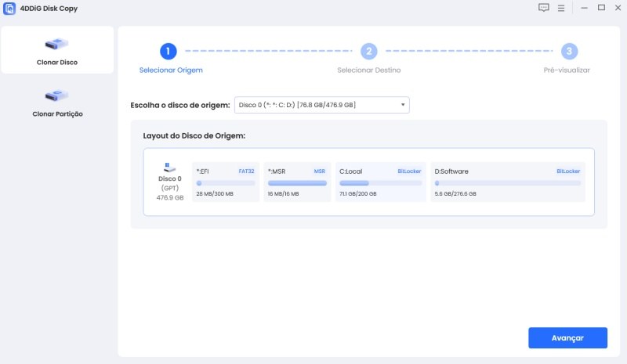Open the source disk dropdown
627x364 pixels.
click(x=321, y=105)
